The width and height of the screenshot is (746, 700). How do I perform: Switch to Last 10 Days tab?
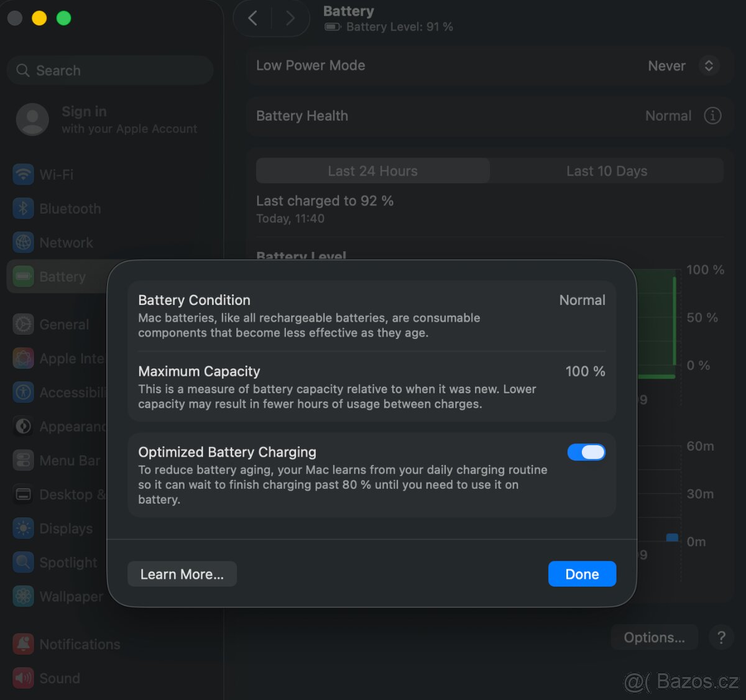(x=607, y=171)
